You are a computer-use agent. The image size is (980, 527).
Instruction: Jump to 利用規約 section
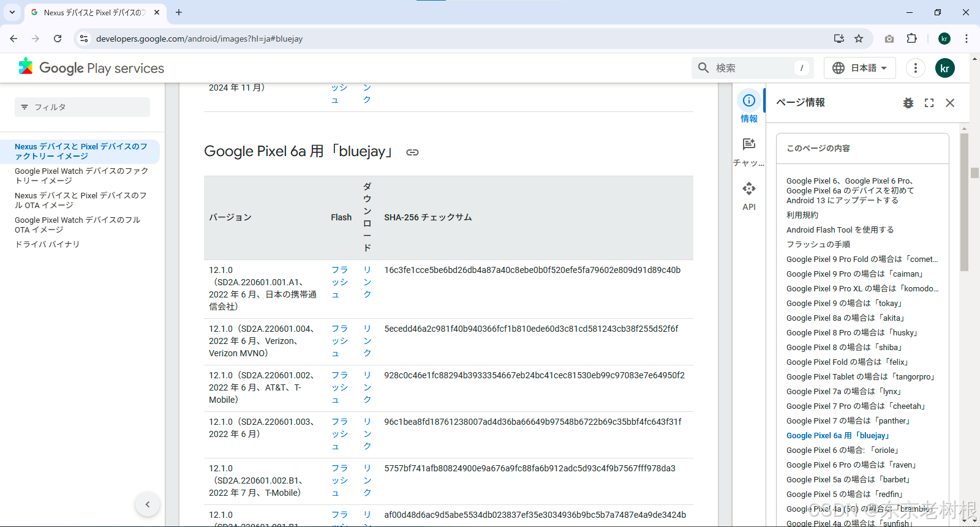802,215
